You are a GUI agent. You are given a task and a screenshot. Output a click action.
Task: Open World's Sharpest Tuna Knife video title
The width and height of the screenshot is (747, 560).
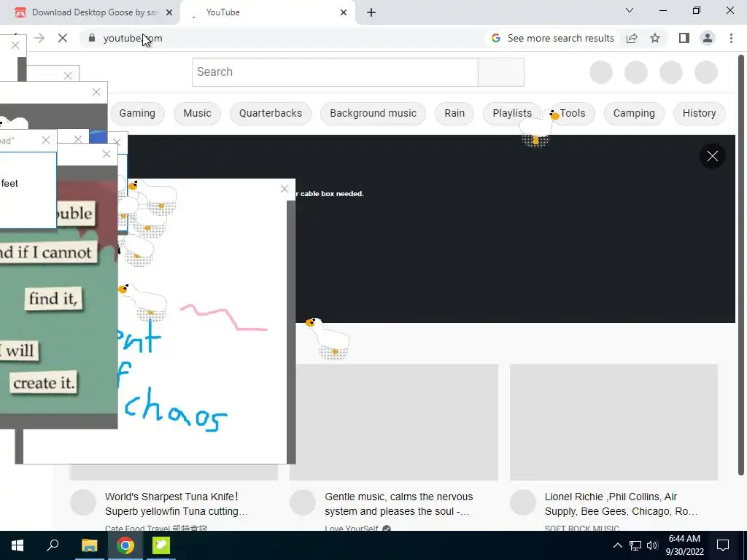click(177, 504)
